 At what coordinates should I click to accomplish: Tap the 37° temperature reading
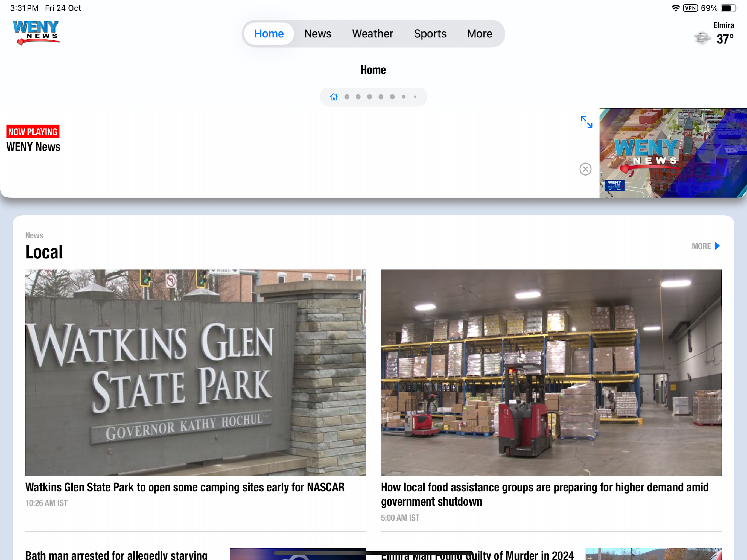coord(725,39)
